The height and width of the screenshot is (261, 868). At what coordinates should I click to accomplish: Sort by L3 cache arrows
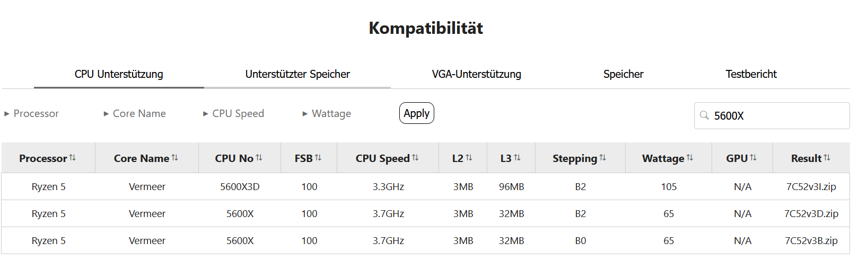[517, 158]
